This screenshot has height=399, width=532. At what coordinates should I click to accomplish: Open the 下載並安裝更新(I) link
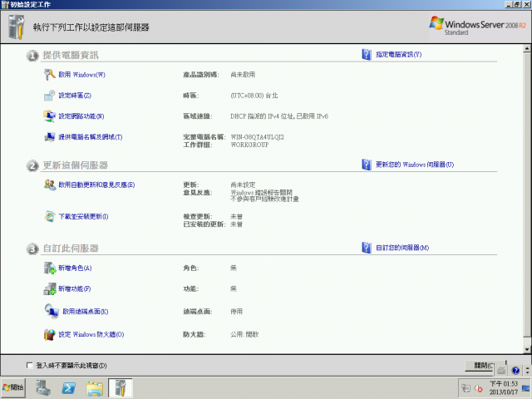83,216
